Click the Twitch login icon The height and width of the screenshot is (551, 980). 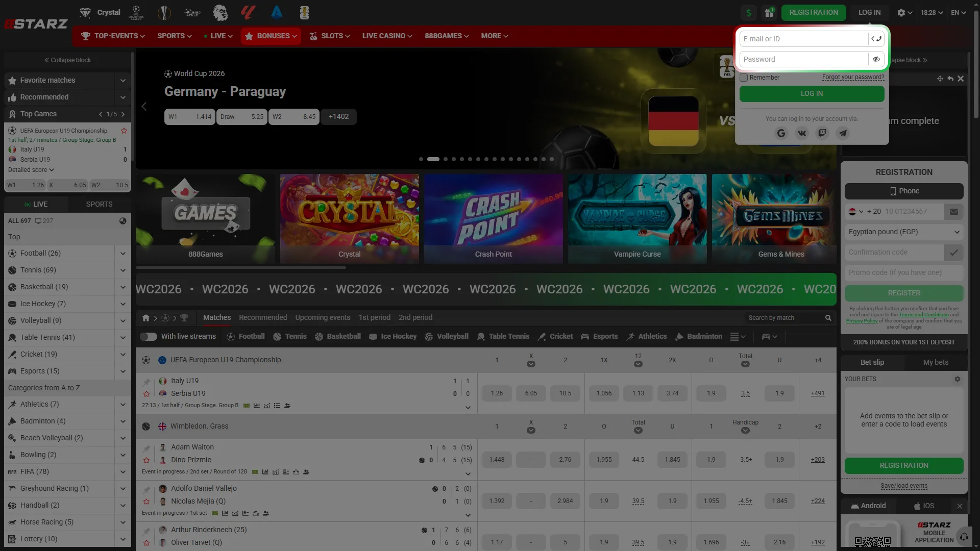pyautogui.click(x=822, y=133)
